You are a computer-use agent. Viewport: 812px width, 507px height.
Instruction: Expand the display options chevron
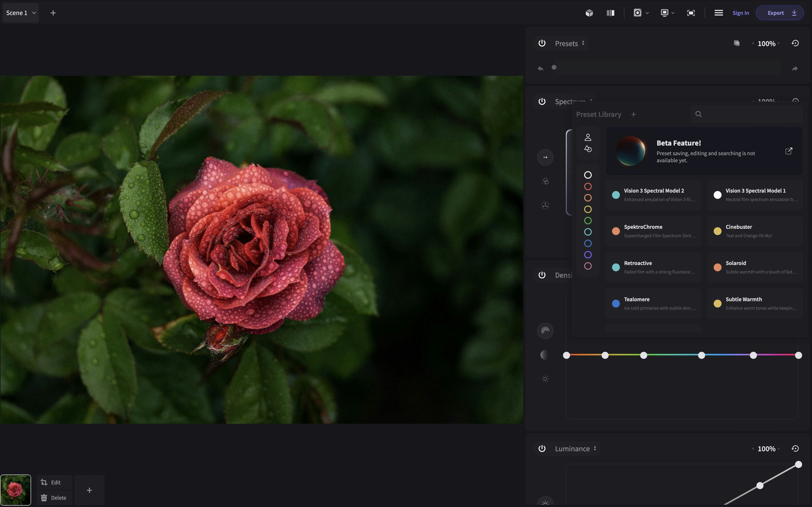673,13
